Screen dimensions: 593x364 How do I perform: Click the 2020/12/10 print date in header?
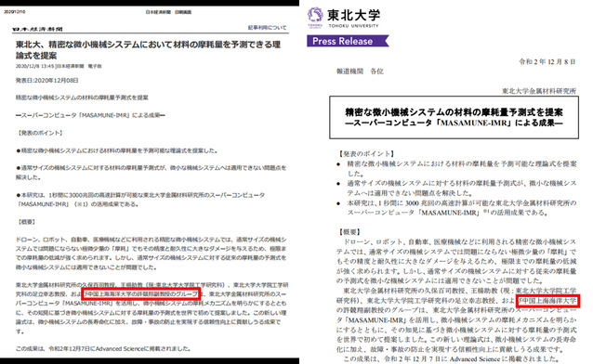coord(15,12)
